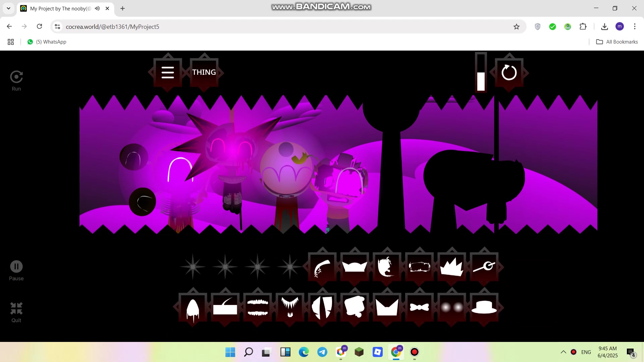644x362 pixels.
Task: Open Windows taskbar search
Action: click(249, 352)
